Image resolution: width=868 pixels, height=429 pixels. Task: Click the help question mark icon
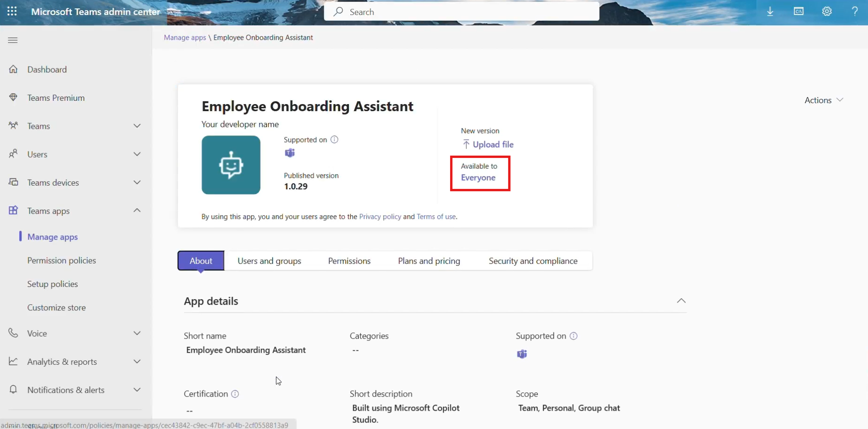(854, 12)
